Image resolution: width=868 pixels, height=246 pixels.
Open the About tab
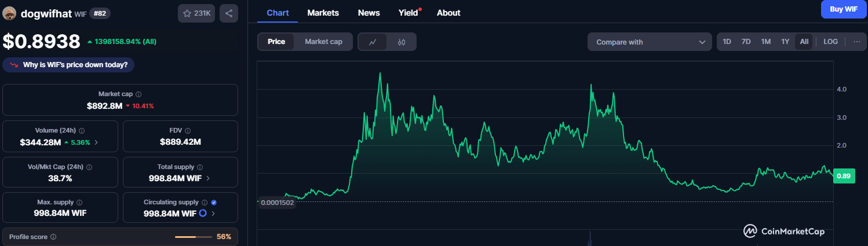[x=448, y=13]
